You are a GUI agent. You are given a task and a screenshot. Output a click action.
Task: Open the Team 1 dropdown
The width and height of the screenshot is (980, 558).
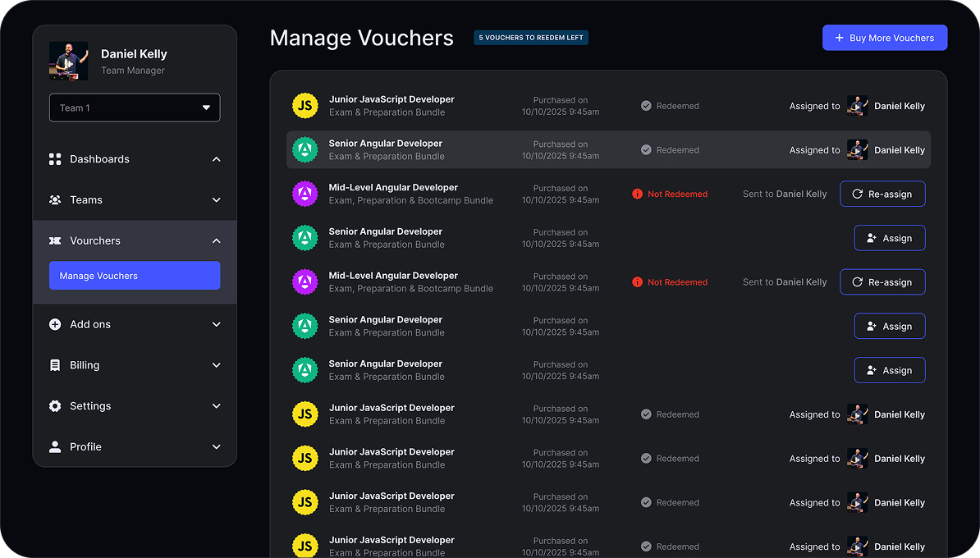[135, 107]
